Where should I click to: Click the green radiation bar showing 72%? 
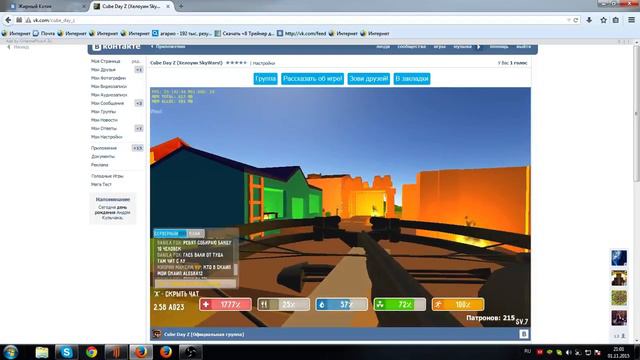(x=400, y=304)
